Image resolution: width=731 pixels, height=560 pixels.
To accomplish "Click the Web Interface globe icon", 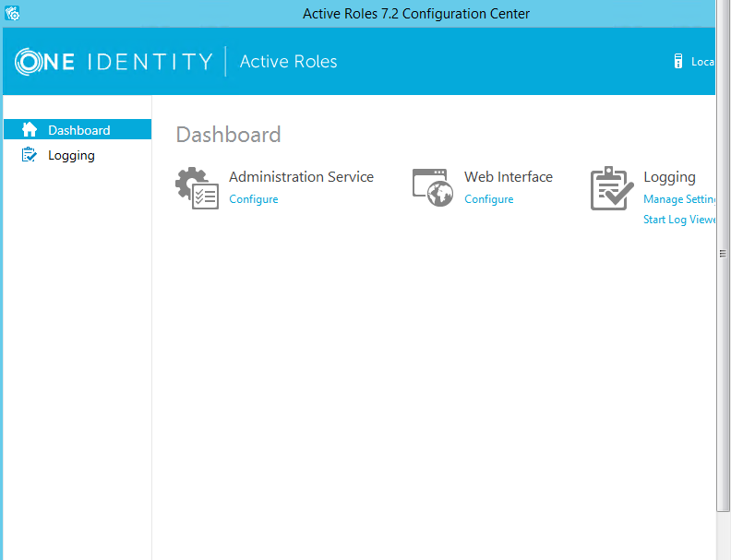I will pos(433,188).
